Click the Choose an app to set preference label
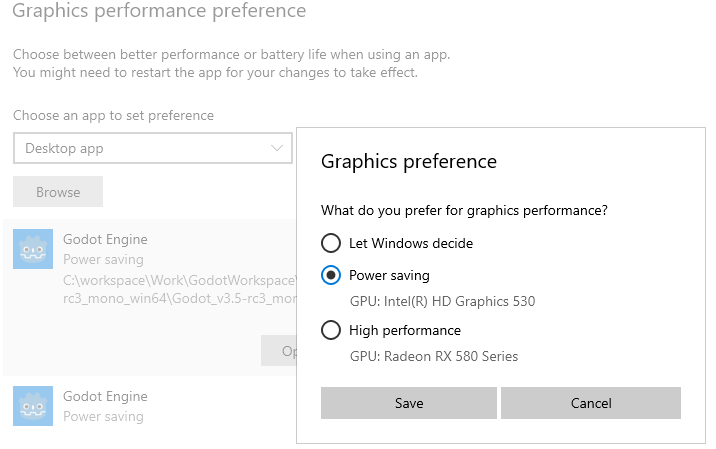Screen dimensions: 716x449 [x=113, y=116]
